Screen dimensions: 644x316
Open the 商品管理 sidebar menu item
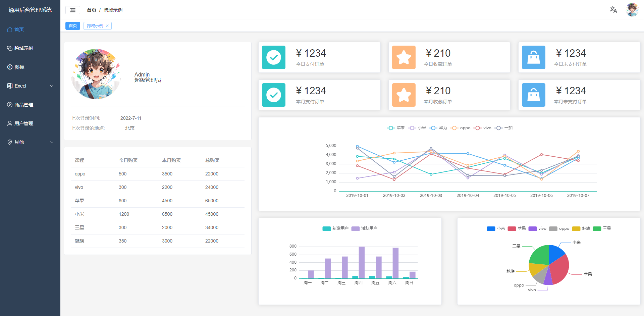[x=23, y=105]
